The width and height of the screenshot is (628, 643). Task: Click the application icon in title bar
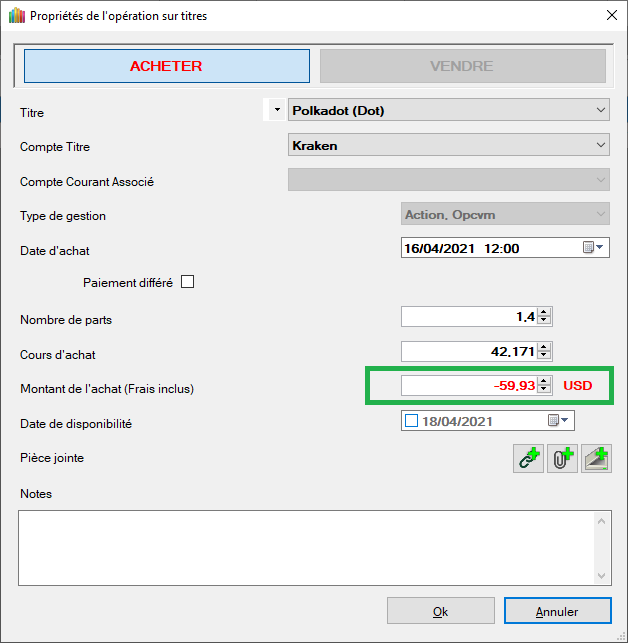[15, 16]
